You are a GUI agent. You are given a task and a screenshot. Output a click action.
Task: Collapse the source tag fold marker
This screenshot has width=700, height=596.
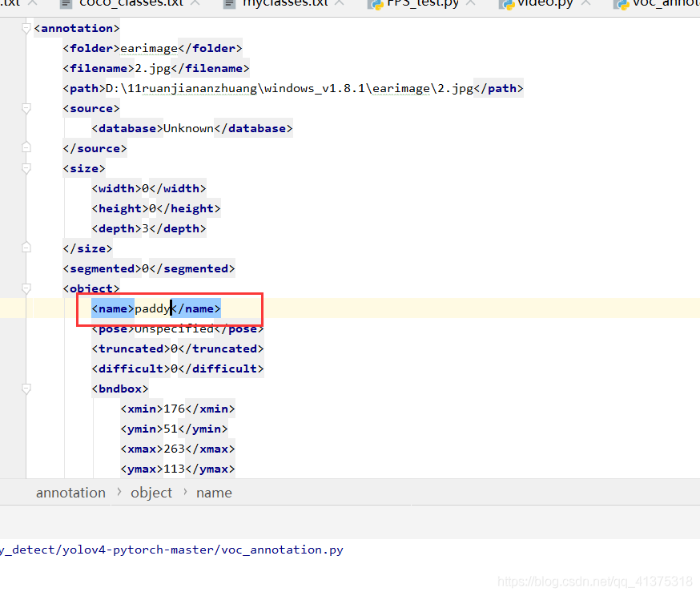26,108
